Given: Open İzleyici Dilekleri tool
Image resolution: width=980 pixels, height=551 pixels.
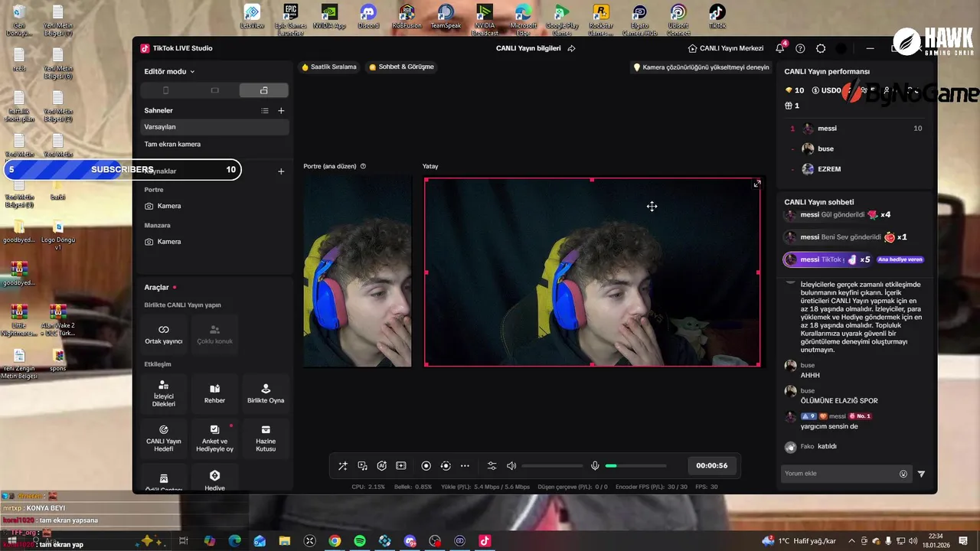Looking at the screenshot, I should (164, 394).
